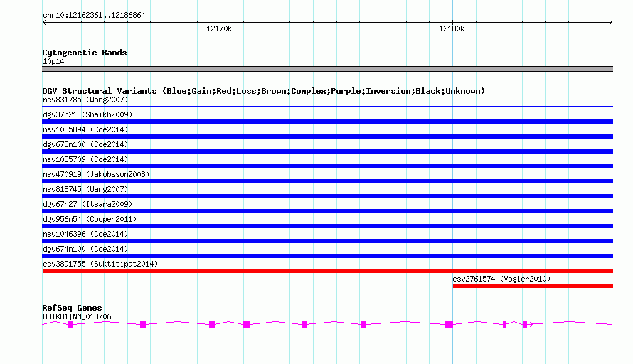Click the 12170k ruler tick label
This screenshot has width=633, height=364.
pos(219,28)
